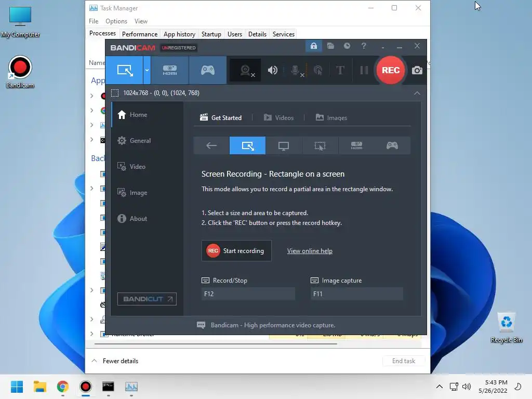Switch to Users tab in Task Manager
Screen dimensions: 532x399
pos(234,34)
